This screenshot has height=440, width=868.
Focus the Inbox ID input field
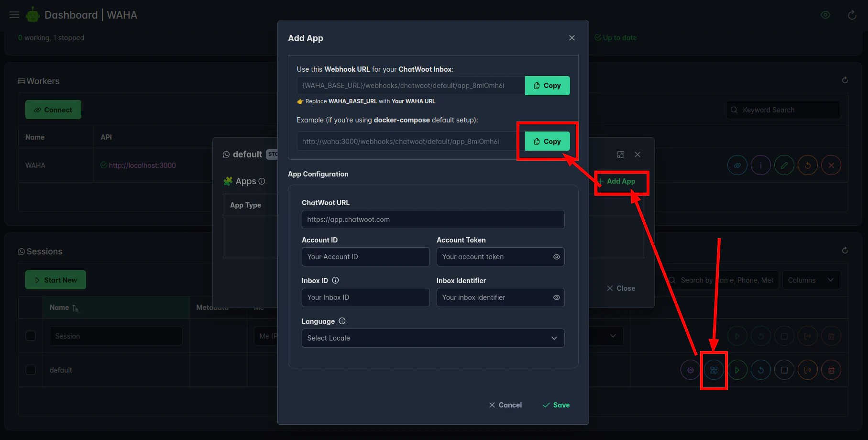[x=365, y=297]
